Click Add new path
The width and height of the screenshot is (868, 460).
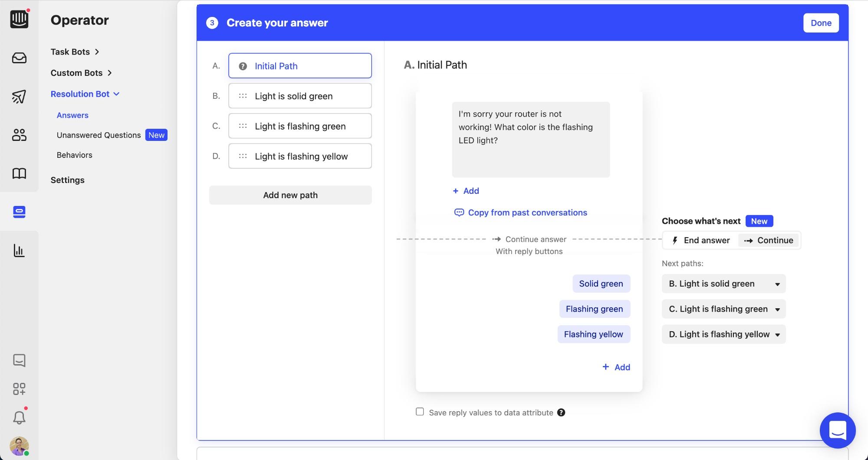click(x=290, y=195)
